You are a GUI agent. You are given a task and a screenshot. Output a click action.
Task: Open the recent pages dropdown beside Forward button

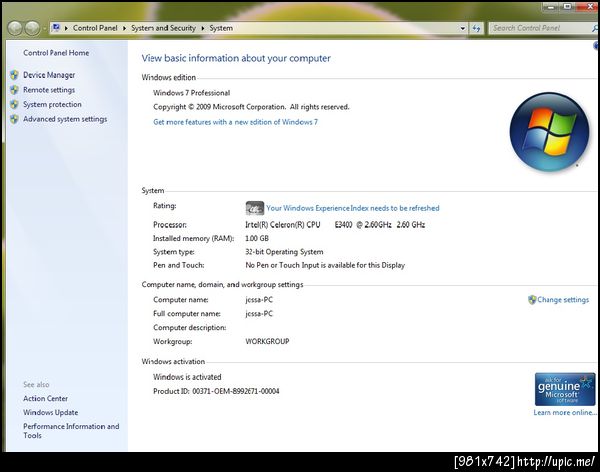tap(44, 28)
